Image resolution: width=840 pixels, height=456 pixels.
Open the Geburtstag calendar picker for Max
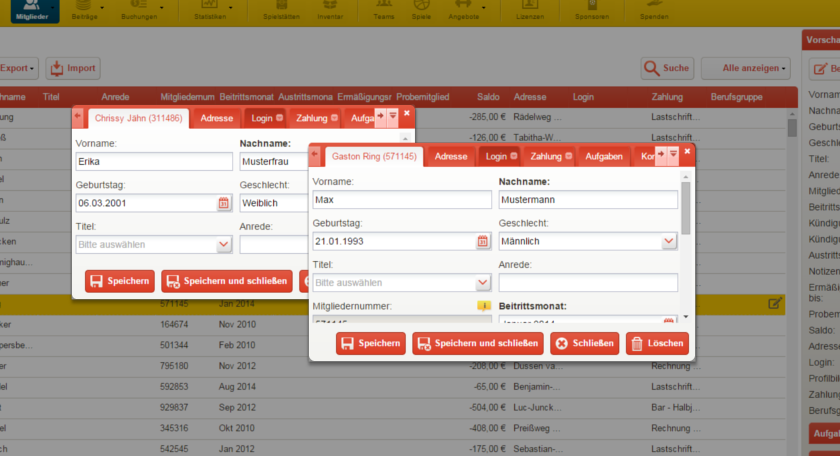(483, 241)
